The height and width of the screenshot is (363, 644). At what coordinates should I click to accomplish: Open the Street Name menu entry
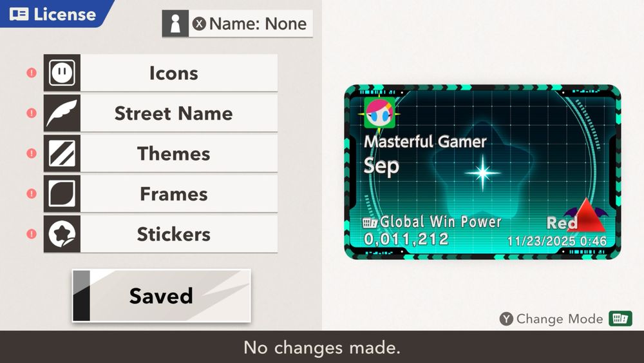tap(160, 113)
